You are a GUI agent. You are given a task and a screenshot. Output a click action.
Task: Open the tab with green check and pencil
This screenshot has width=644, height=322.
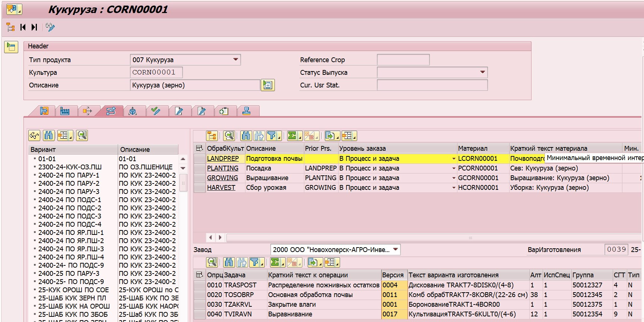pos(156,111)
